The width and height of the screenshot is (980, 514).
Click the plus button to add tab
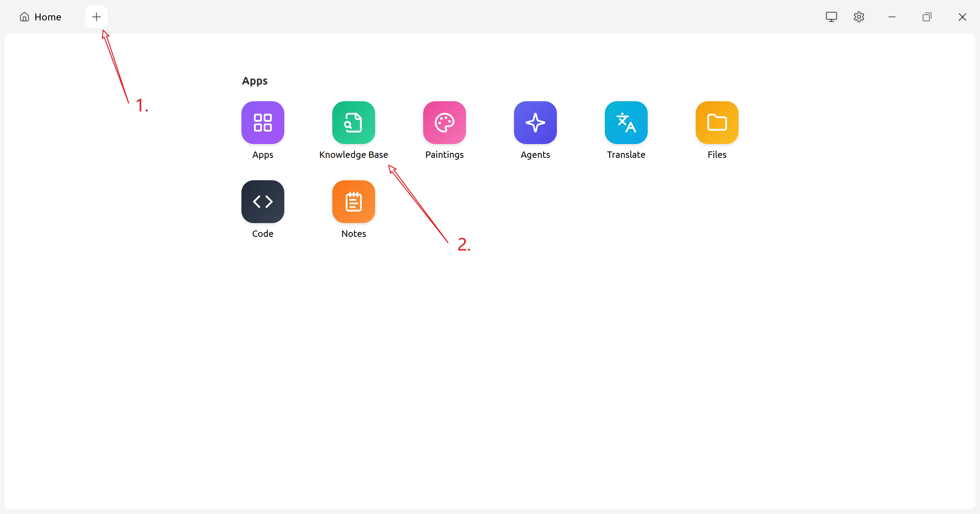tap(96, 17)
